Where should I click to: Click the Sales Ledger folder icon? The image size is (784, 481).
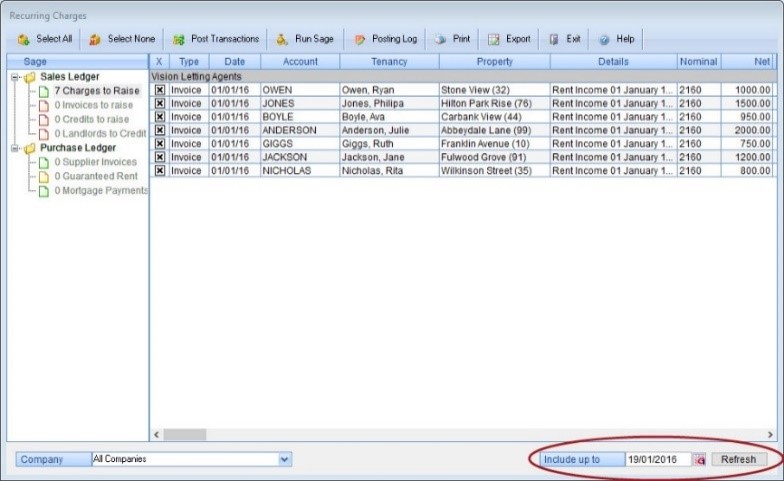coord(30,78)
